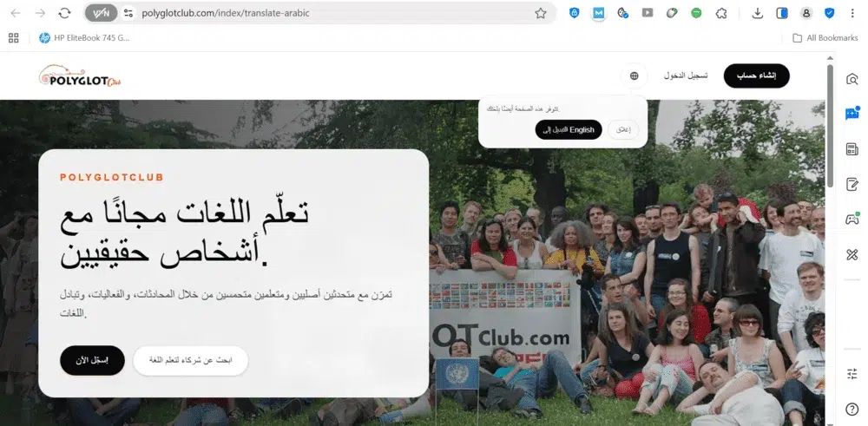Open the browser three-dot menu
The height and width of the screenshot is (426, 868).
[852, 13]
